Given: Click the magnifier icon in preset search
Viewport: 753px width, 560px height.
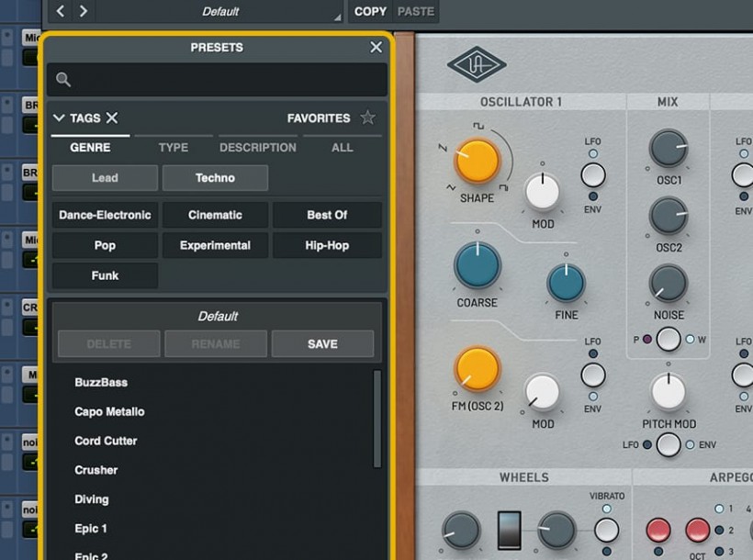Looking at the screenshot, I should tap(63, 80).
